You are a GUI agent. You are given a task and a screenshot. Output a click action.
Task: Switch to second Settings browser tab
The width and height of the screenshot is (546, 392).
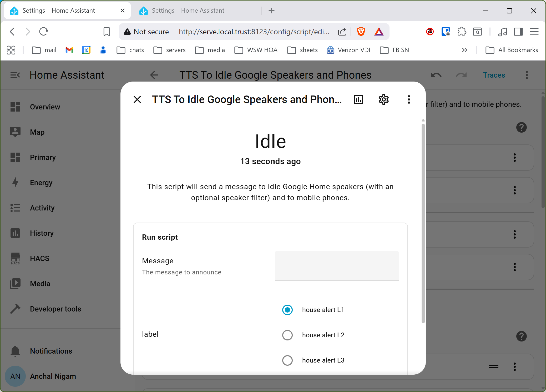point(188,11)
